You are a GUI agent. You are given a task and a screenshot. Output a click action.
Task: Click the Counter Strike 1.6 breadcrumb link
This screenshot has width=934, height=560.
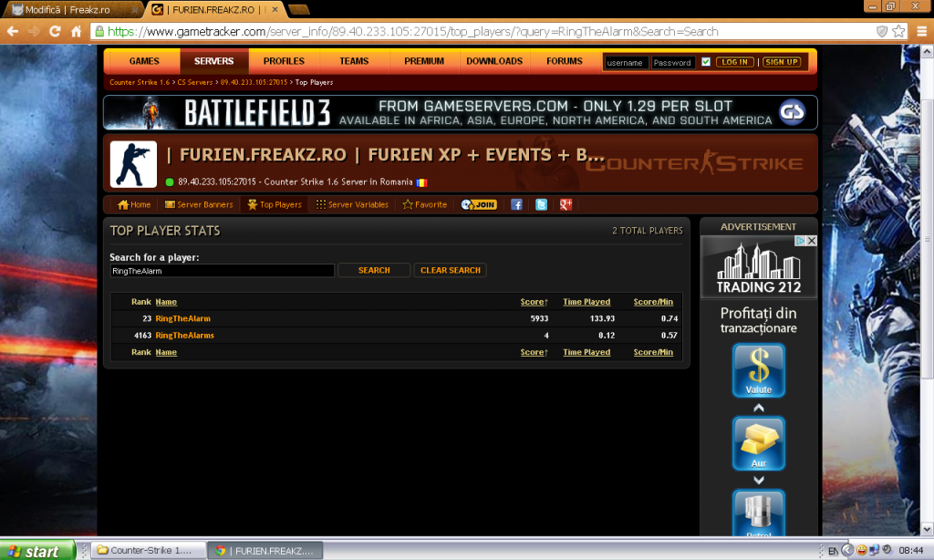140,82
